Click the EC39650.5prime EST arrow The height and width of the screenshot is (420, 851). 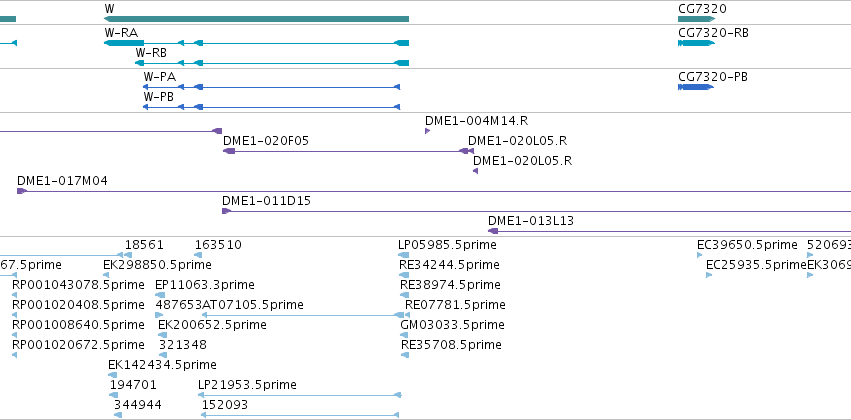pyautogui.click(x=700, y=255)
